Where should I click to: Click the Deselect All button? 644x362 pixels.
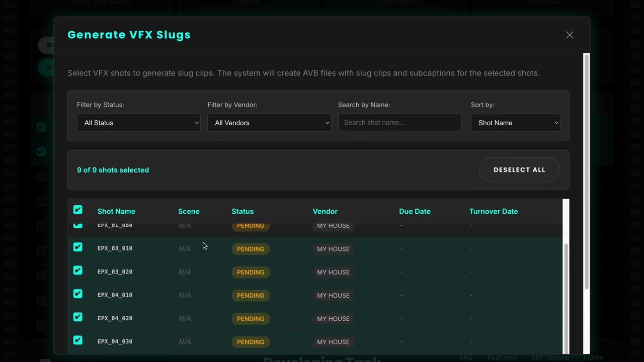pyautogui.click(x=519, y=170)
